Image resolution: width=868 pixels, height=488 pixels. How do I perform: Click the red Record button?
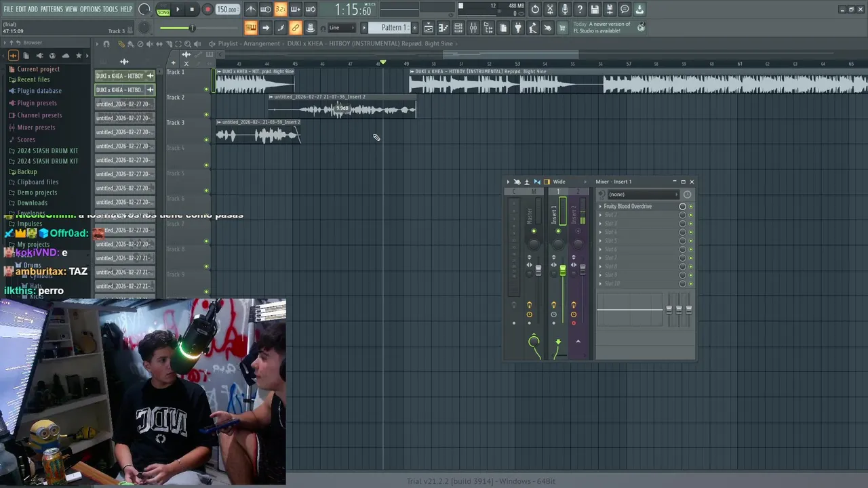coord(208,9)
